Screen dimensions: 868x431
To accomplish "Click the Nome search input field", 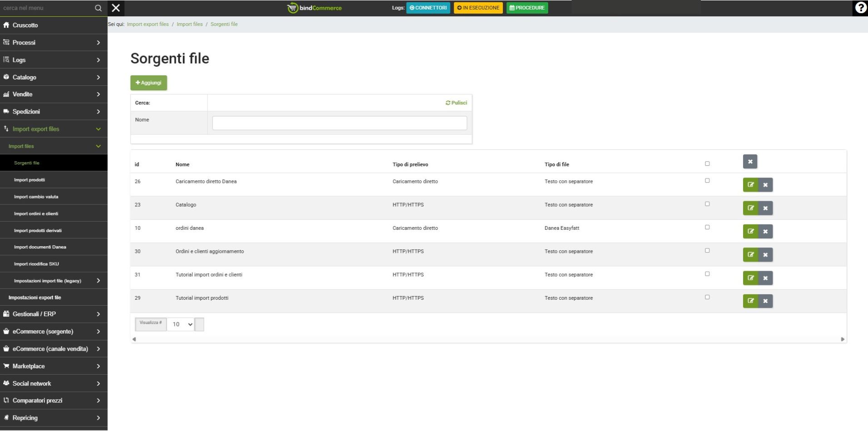I will pyautogui.click(x=339, y=123).
